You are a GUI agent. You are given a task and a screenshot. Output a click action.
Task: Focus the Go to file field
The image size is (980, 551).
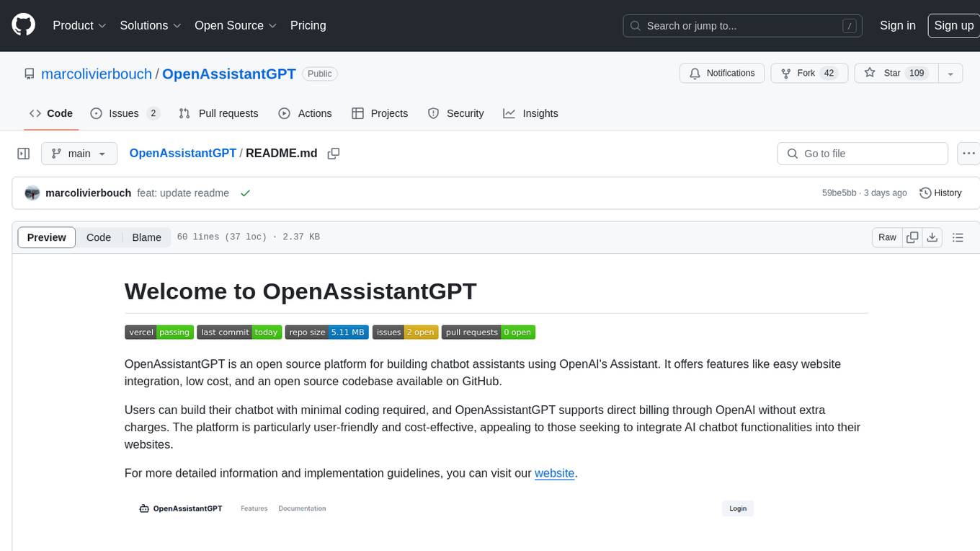pyautogui.click(x=863, y=154)
